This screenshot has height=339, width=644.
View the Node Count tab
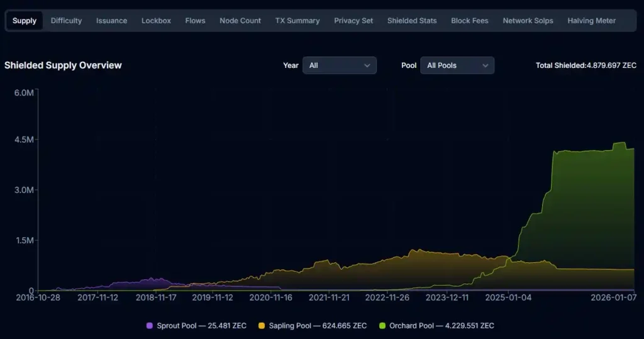[x=240, y=21]
